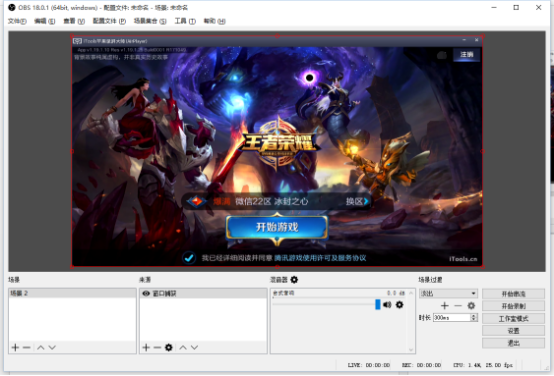The height and width of the screenshot is (376, 554).
Task: Toggle visibility eye of 窗口捕获 source
Action: tap(146, 293)
